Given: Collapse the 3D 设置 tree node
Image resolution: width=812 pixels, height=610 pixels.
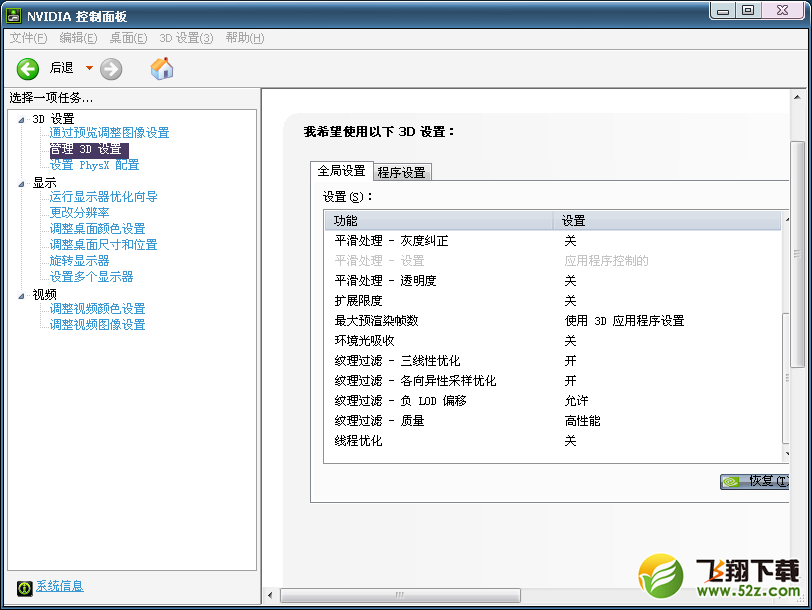Looking at the screenshot, I should pos(21,120).
